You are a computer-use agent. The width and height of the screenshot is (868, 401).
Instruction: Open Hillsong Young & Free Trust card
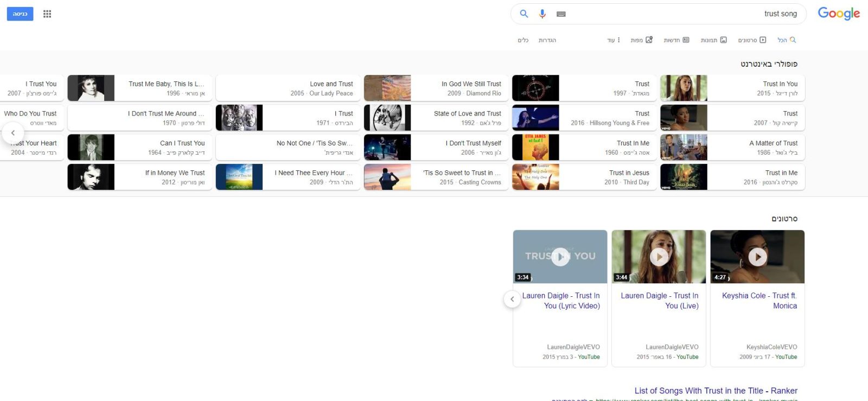pyautogui.click(x=584, y=118)
